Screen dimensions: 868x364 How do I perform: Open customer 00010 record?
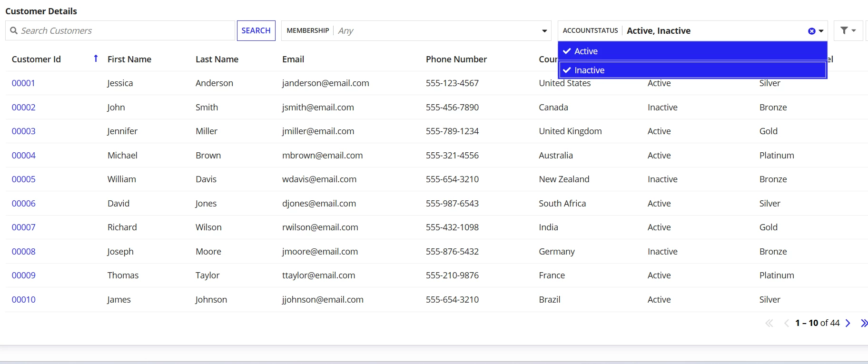[x=23, y=299]
